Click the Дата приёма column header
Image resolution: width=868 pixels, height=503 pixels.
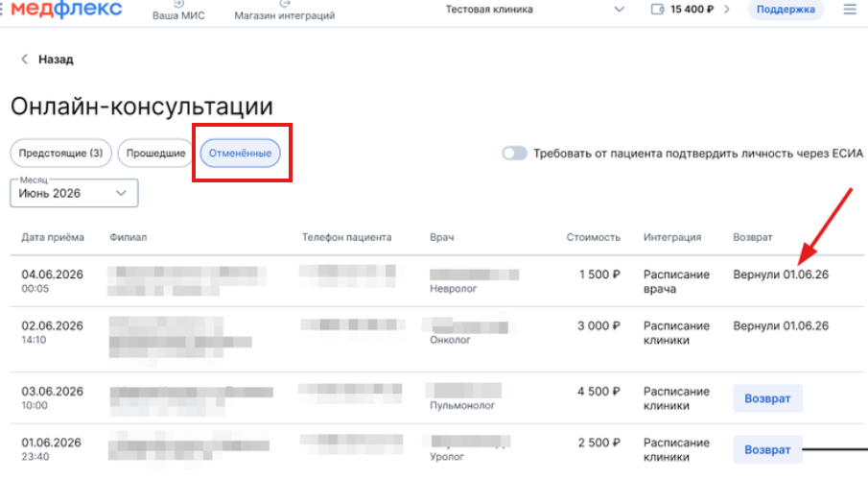(x=53, y=237)
